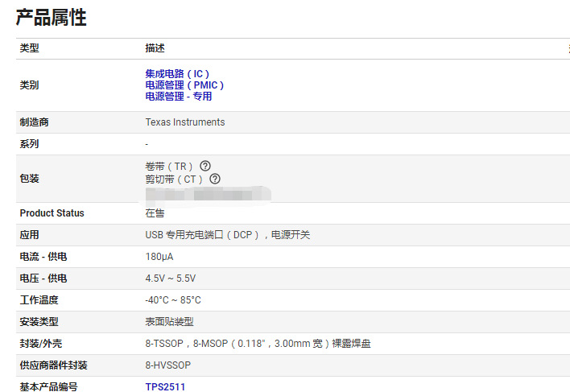Select the 基本产品编号 row label
The width and height of the screenshot is (570, 392).
49,387
